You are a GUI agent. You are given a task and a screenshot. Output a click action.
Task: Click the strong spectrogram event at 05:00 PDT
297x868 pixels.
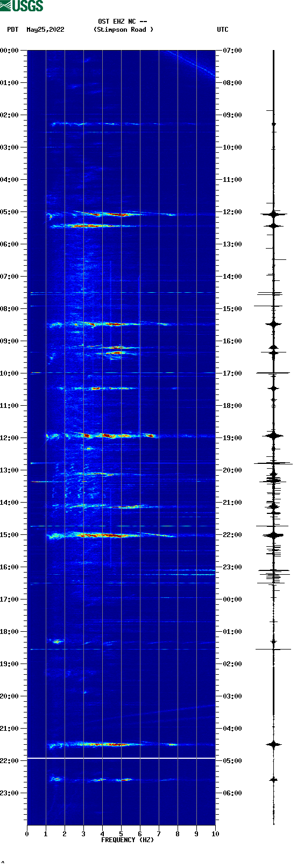[110, 214]
